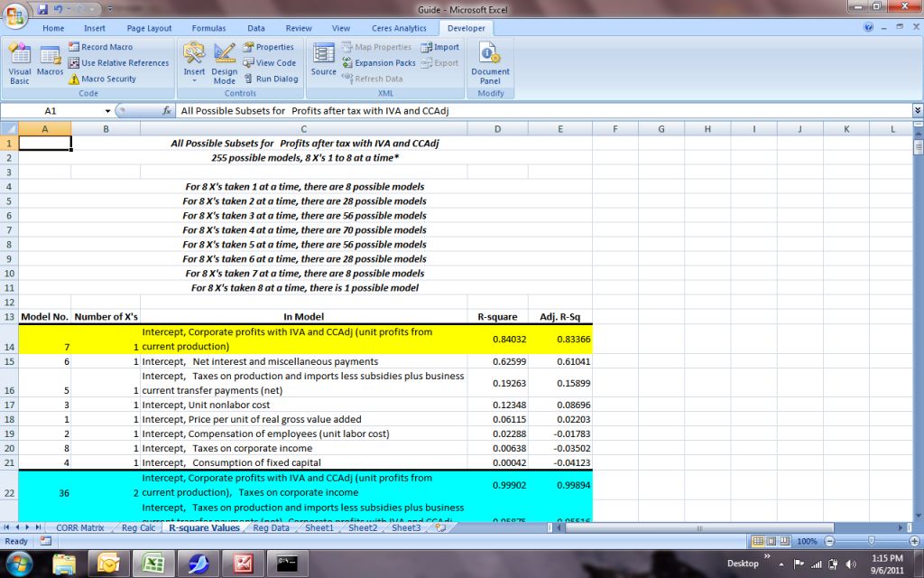The width and height of the screenshot is (924, 578).
Task: Click into the formula bar
Action: click(543, 111)
